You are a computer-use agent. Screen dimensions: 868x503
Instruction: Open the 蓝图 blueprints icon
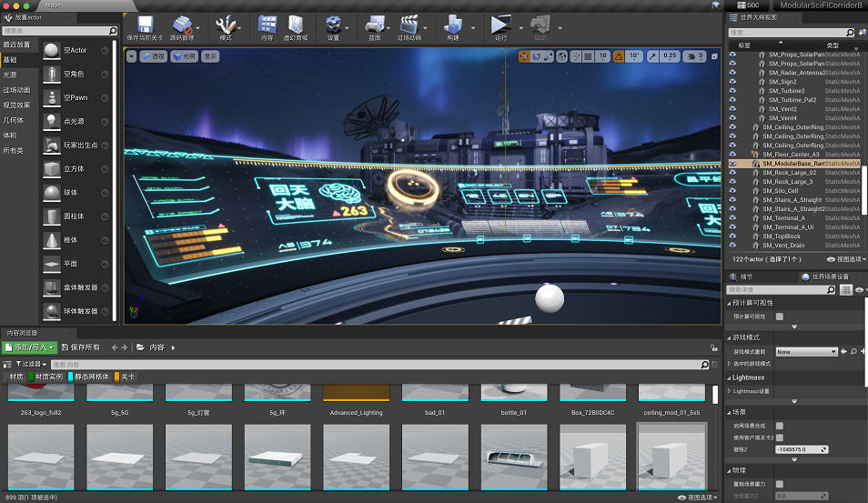[x=374, y=25]
